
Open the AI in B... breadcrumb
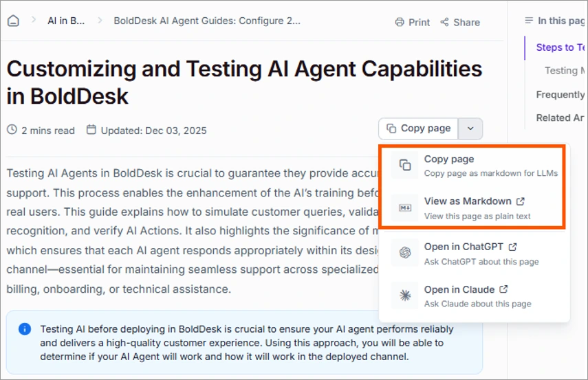coord(66,21)
